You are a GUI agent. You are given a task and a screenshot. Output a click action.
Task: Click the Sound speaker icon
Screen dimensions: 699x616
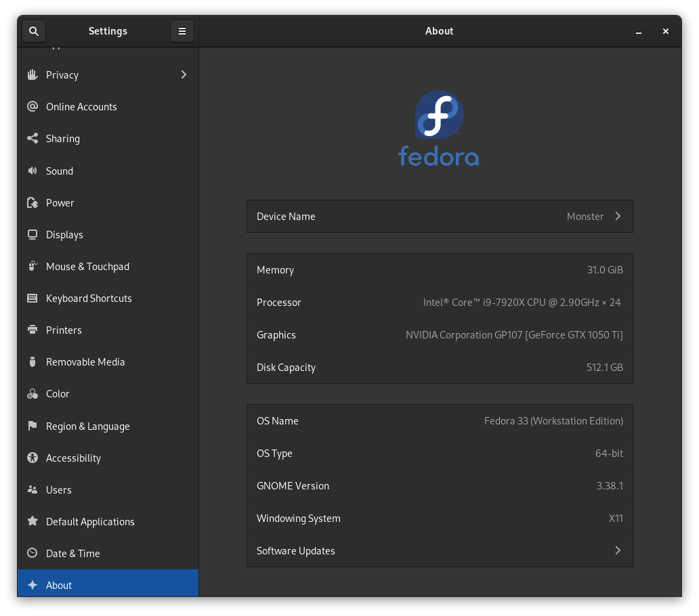click(32, 171)
